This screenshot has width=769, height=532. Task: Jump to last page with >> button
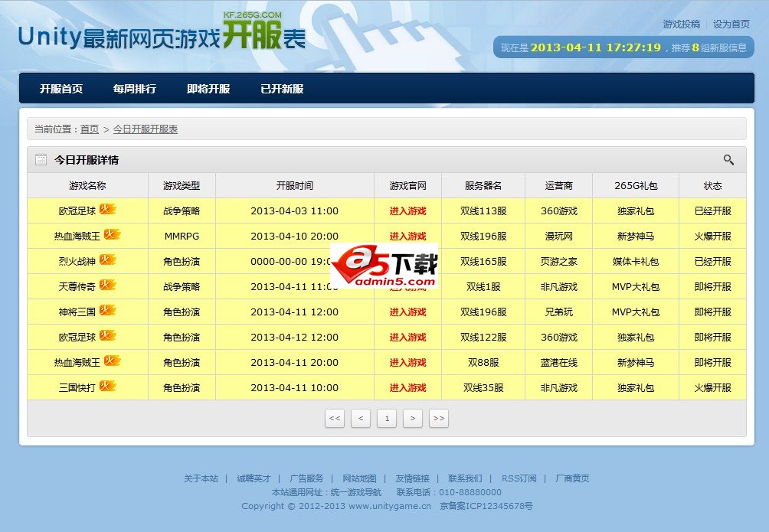pos(438,418)
